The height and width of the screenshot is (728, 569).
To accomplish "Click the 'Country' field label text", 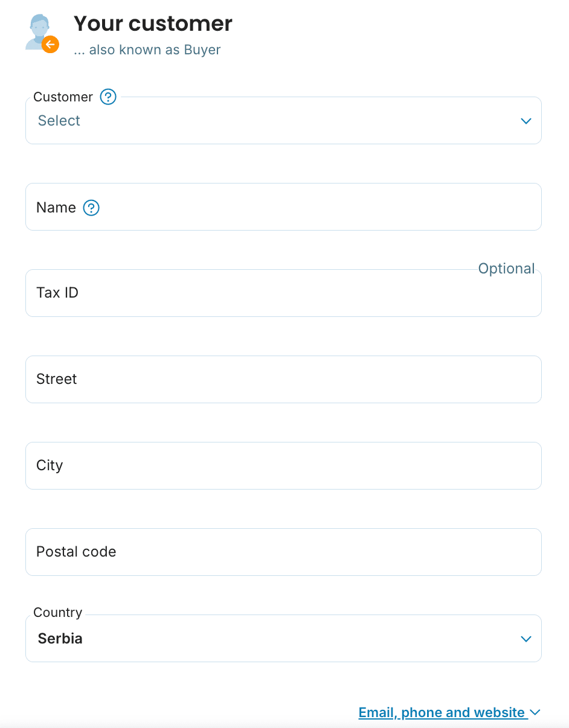I will pyautogui.click(x=58, y=612).
